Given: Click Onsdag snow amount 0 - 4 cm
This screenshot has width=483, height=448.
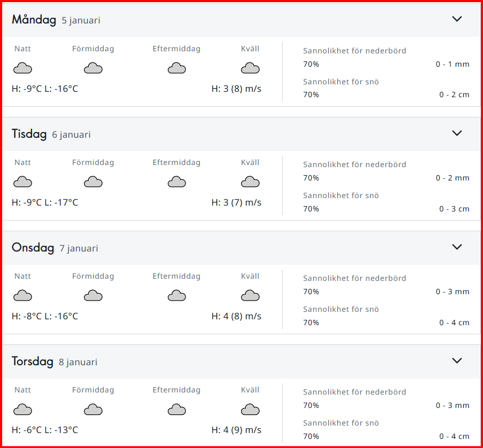Looking at the screenshot, I should coord(454,323).
